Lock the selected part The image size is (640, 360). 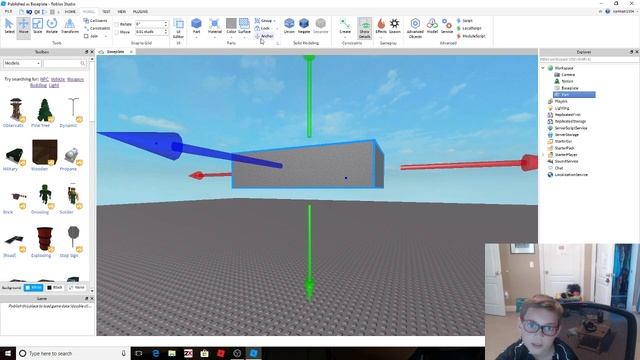tap(262, 28)
